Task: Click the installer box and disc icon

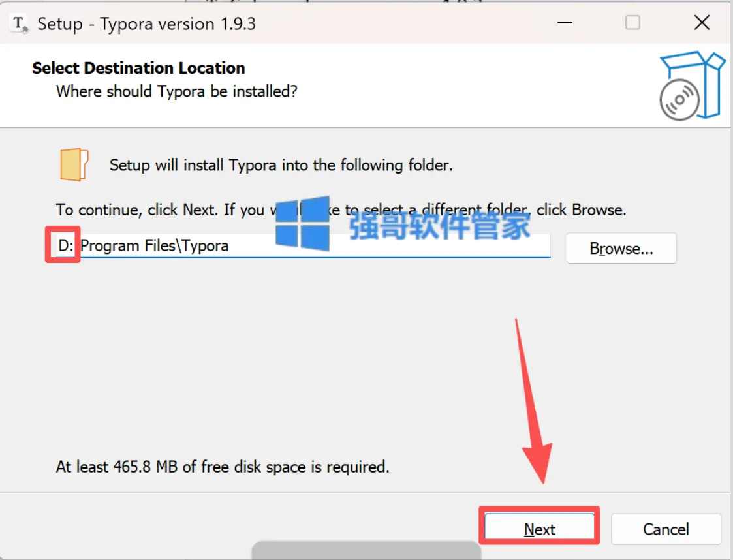Action: [691, 86]
